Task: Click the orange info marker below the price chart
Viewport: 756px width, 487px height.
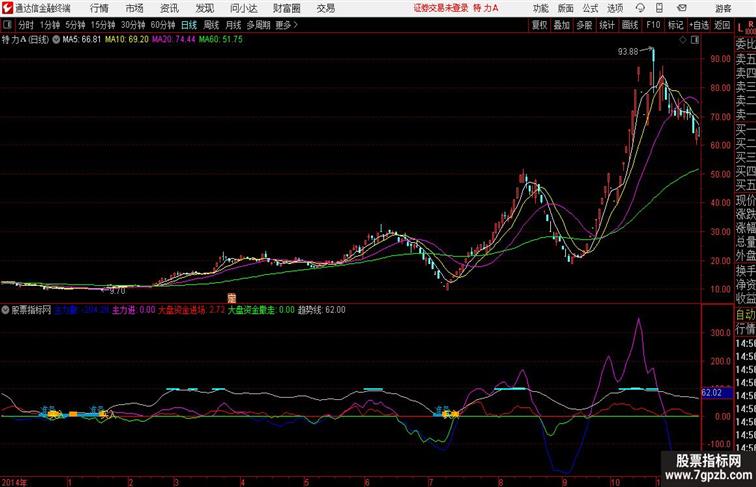Action: pos(232,298)
